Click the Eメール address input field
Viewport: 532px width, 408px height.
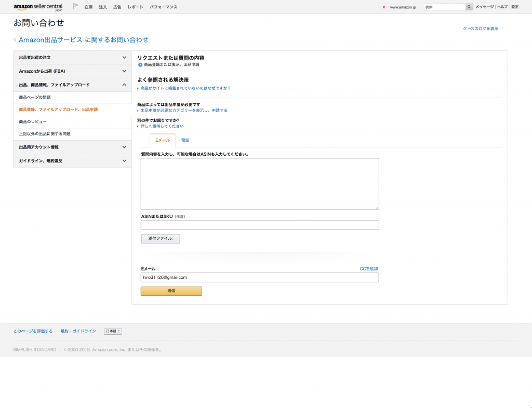[x=260, y=278]
